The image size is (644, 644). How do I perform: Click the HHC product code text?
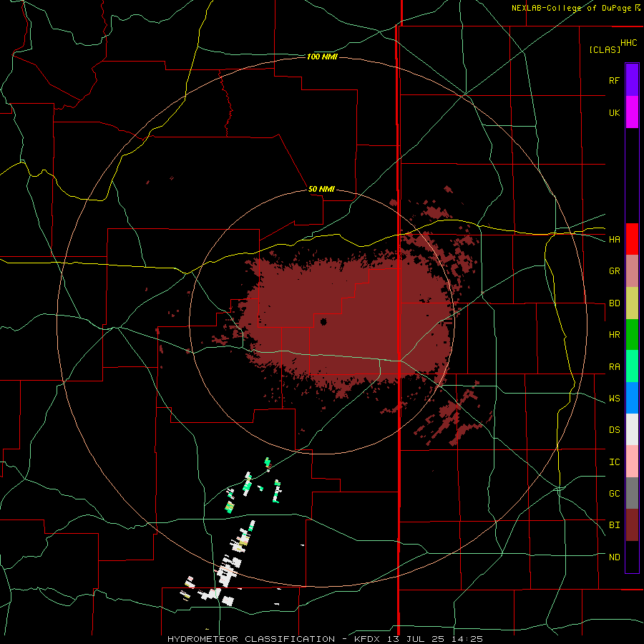click(x=629, y=43)
